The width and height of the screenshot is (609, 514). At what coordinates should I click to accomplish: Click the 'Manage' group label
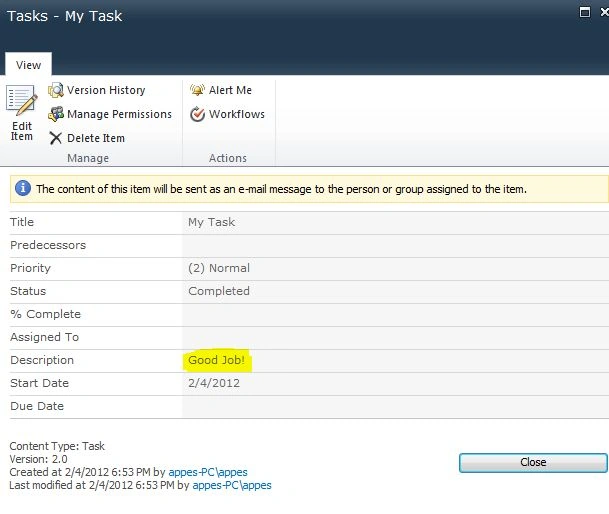[88, 158]
